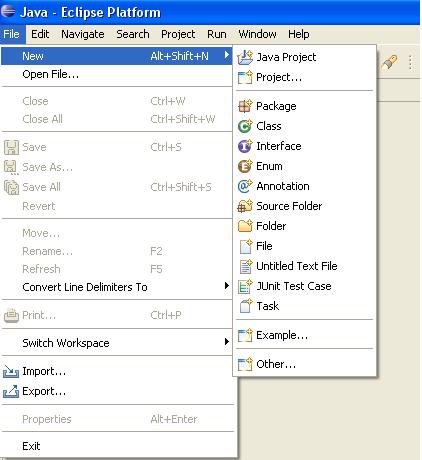422x460 pixels.
Task: Click the greyed Save floppy disk icon
Action: 11,147
